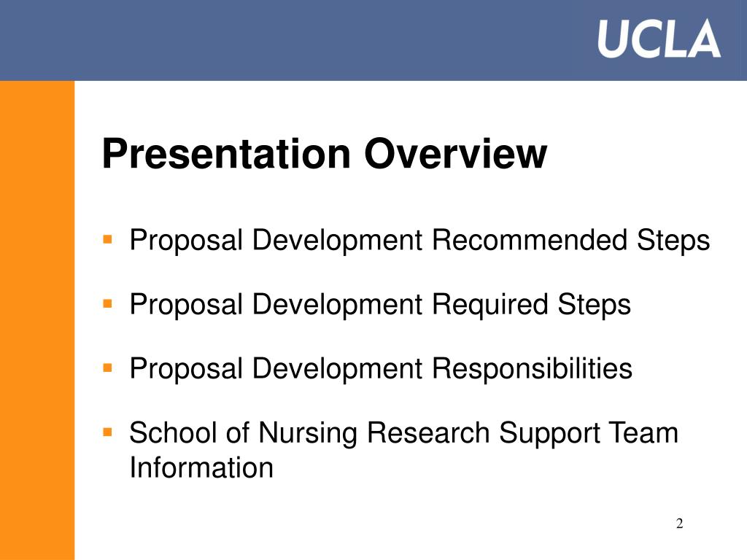Click the word Responsibilities in third bullet

click(532, 369)
